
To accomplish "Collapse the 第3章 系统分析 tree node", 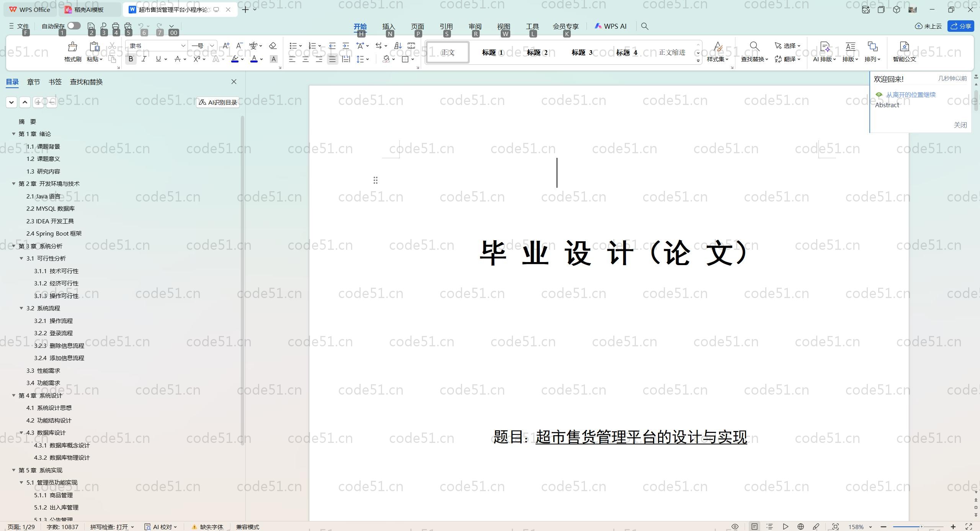I will 14,246.
